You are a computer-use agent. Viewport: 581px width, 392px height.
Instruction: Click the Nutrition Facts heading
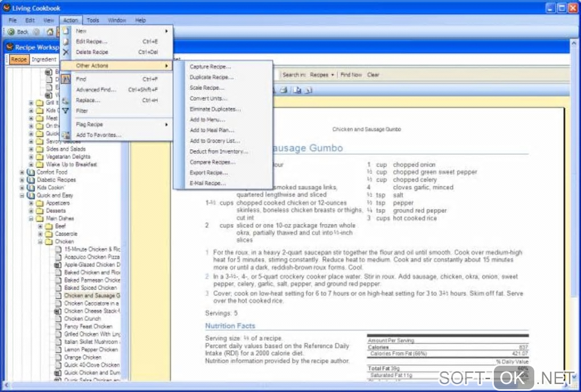pos(230,326)
